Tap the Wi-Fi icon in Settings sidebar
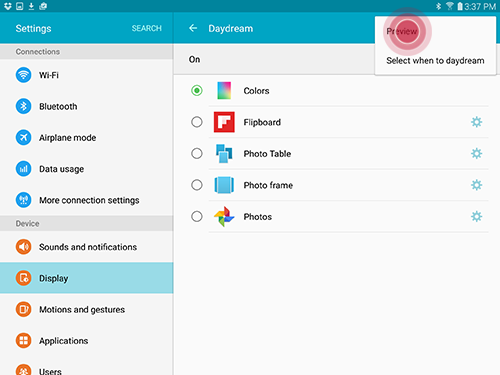 pos(23,75)
